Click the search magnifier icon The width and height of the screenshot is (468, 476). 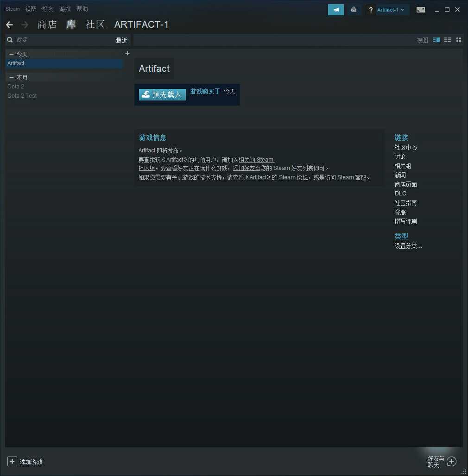point(10,40)
